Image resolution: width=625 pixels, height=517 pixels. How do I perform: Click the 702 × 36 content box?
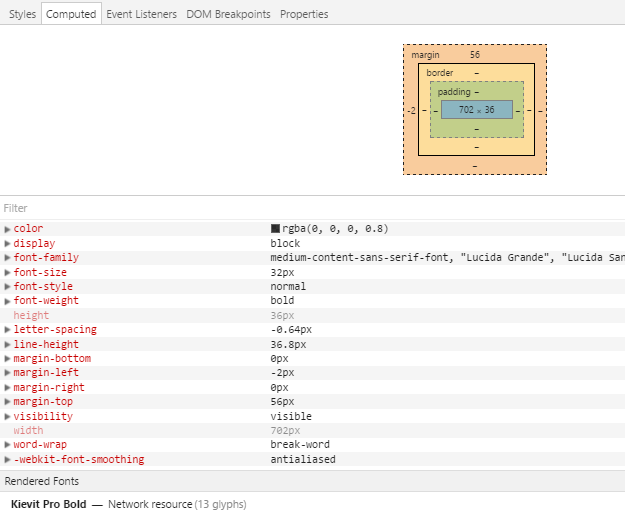pyautogui.click(x=476, y=109)
